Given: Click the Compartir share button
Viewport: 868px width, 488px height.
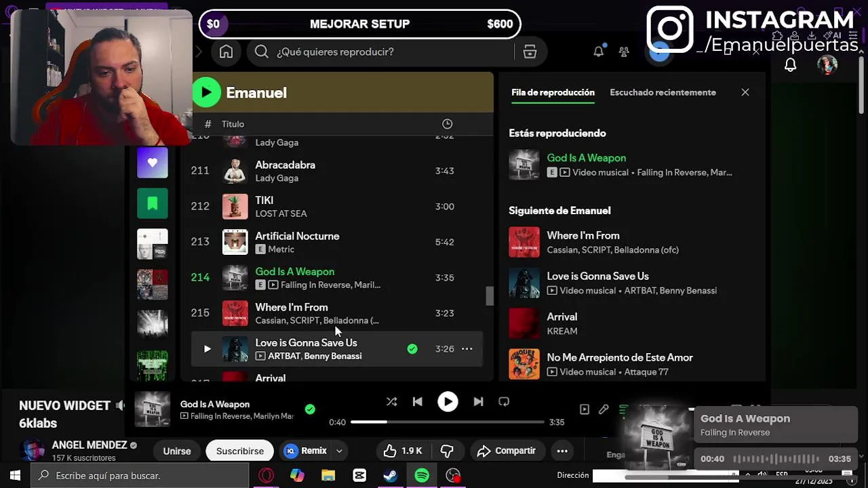Looking at the screenshot, I should pyautogui.click(x=506, y=451).
